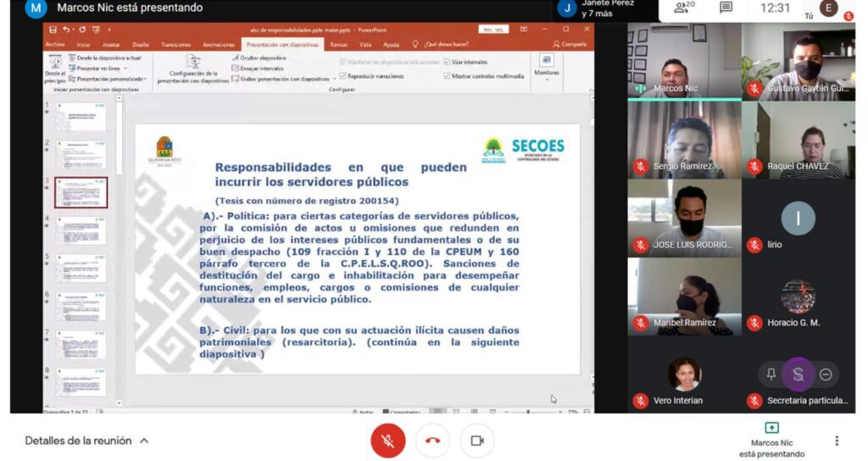Open Presentación personalizada dropdown
Viewport: 868px width, 461px height.
click(x=108, y=79)
